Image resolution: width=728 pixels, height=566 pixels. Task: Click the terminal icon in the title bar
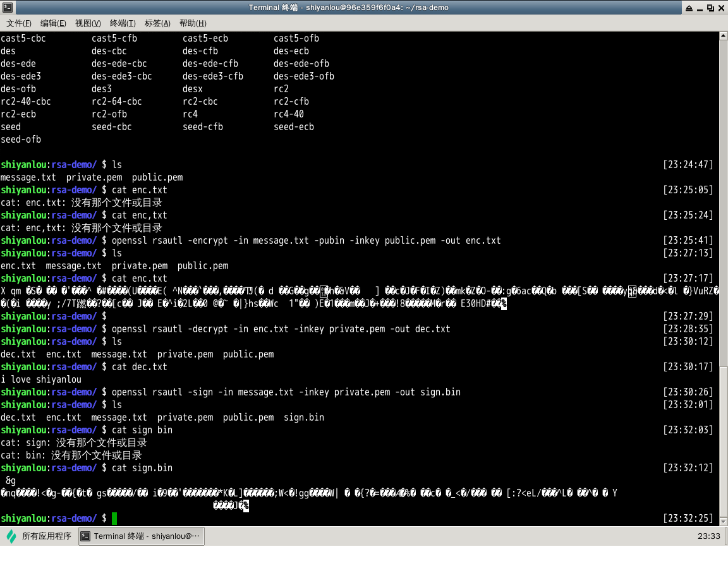pos(8,8)
